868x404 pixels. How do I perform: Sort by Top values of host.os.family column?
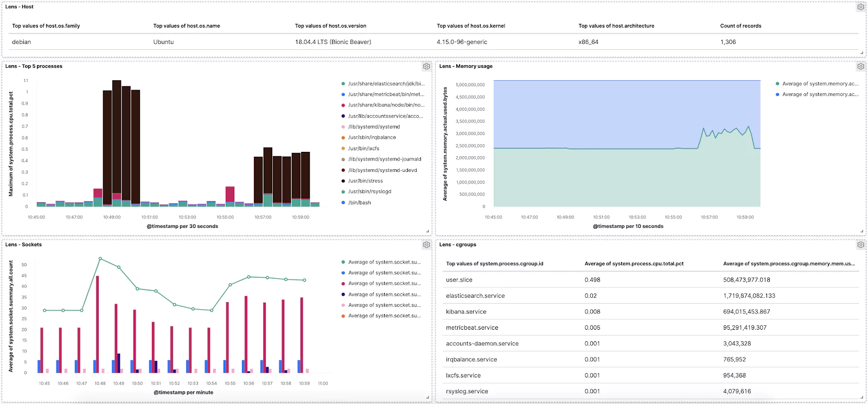pyautogui.click(x=46, y=25)
